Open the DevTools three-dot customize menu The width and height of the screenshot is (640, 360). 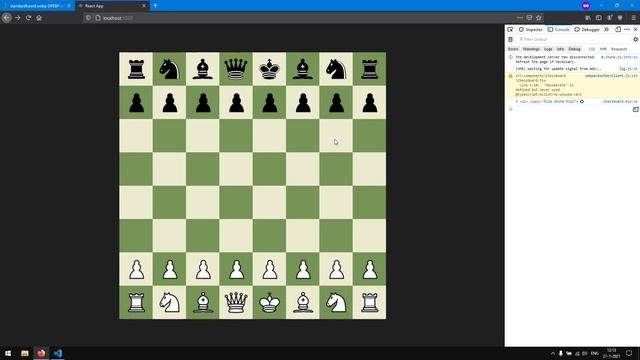(x=627, y=29)
